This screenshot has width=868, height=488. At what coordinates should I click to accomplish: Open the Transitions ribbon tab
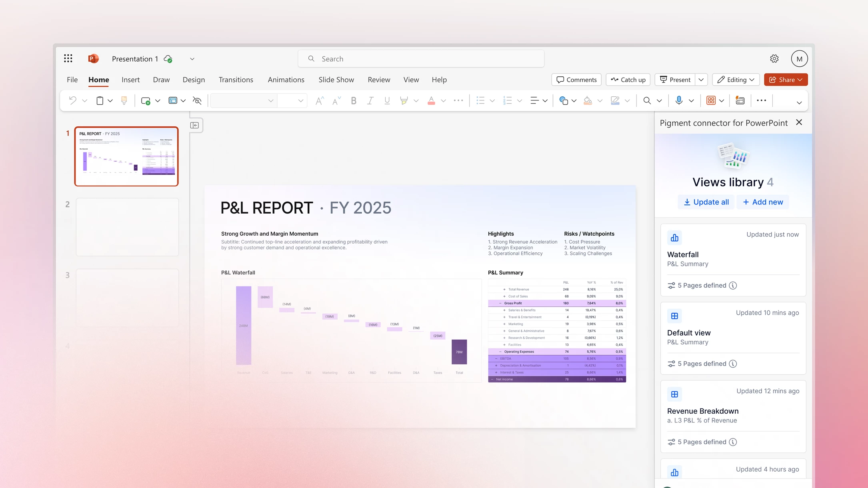pyautogui.click(x=236, y=80)
